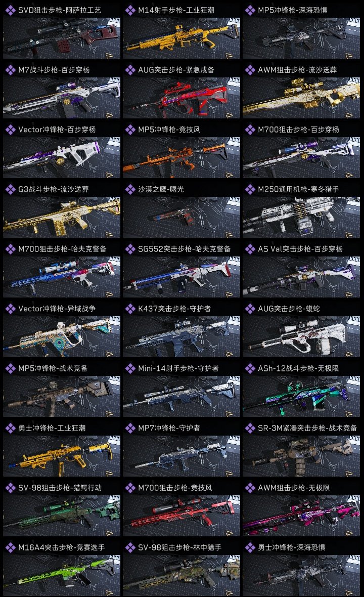Screen dimensions: 364x597
Task: Choose the pink AWM狙击步枪-无极限 sniper image
Action: point(301,516)
